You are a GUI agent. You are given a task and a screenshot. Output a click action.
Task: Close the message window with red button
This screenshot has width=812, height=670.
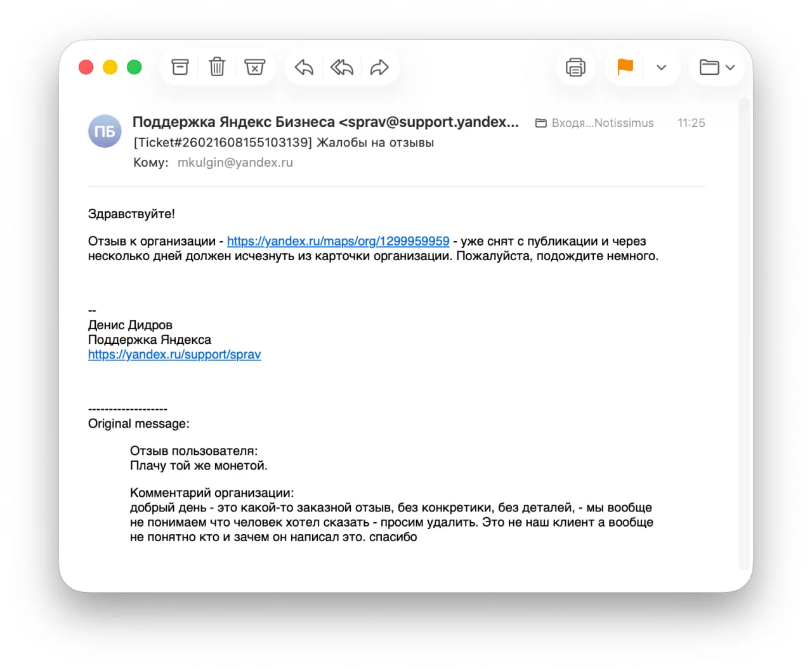(x=86, y=67)
